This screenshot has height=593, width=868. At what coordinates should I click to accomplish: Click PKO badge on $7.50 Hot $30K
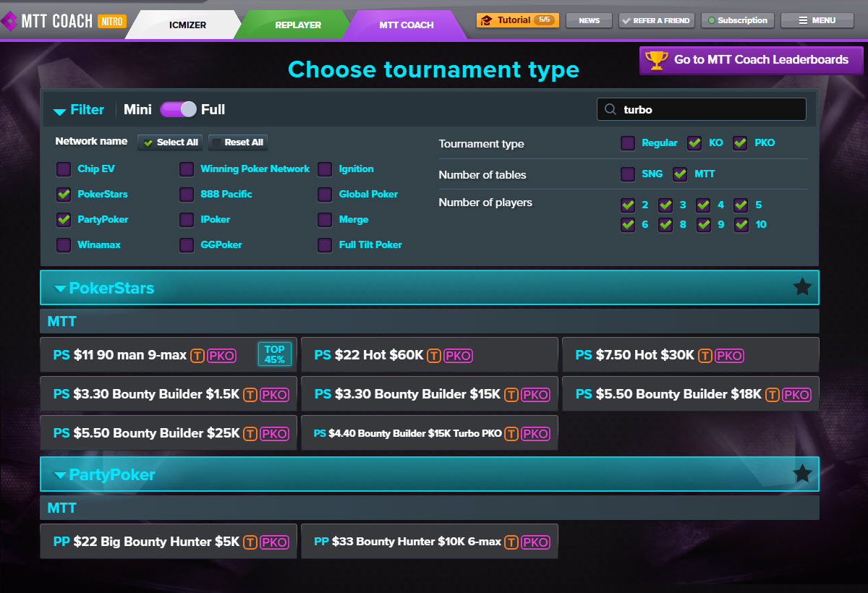click(729, 355)
